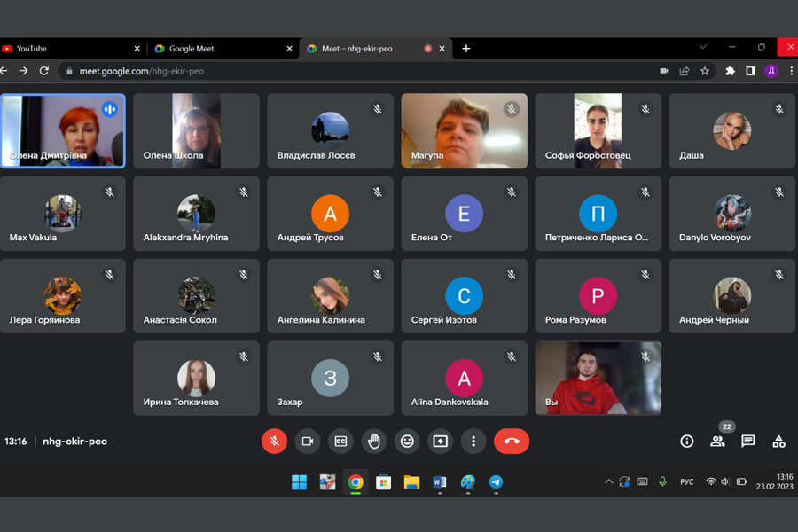798x532 pixels.
Task: Select the Петриченко Лариса tile
Action: click(x=598, y=214)
